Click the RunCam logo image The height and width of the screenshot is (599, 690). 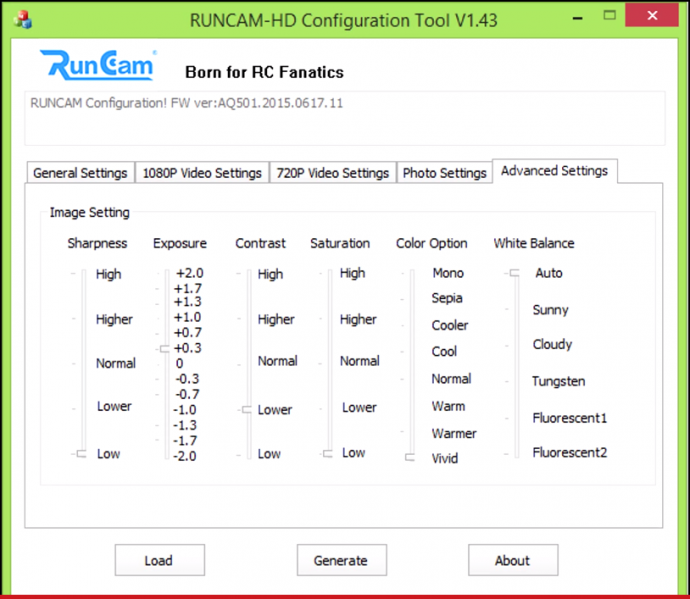97,66
